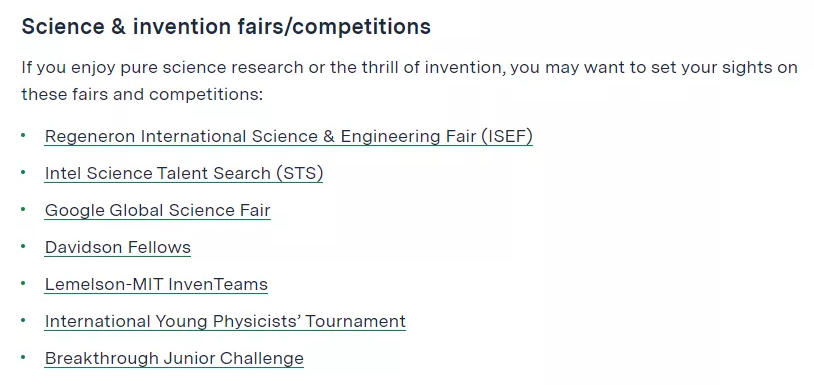Open the Regeneron International Science & Engineering Fair link
This screenshot has width=814, height=385.
pyautogui.click(x=289, y=136)
